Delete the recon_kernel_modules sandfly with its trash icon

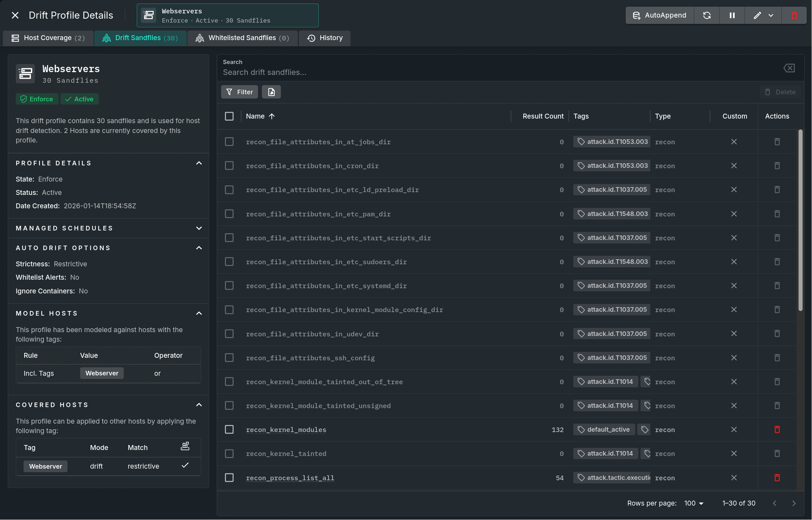pos(777,430)
